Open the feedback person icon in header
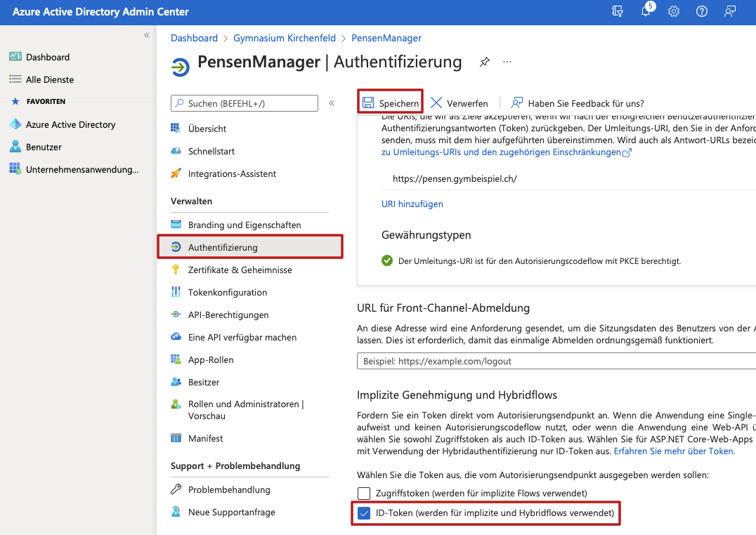The image size is (756, 535). pyautogui.click(x=730, y=12)
